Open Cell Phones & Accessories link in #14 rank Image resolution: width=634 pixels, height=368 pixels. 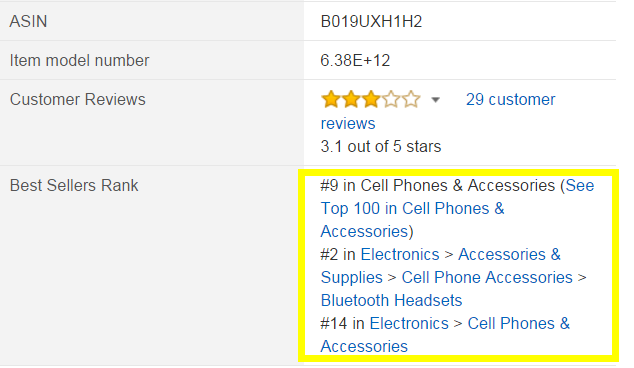[x=445, y=335]
